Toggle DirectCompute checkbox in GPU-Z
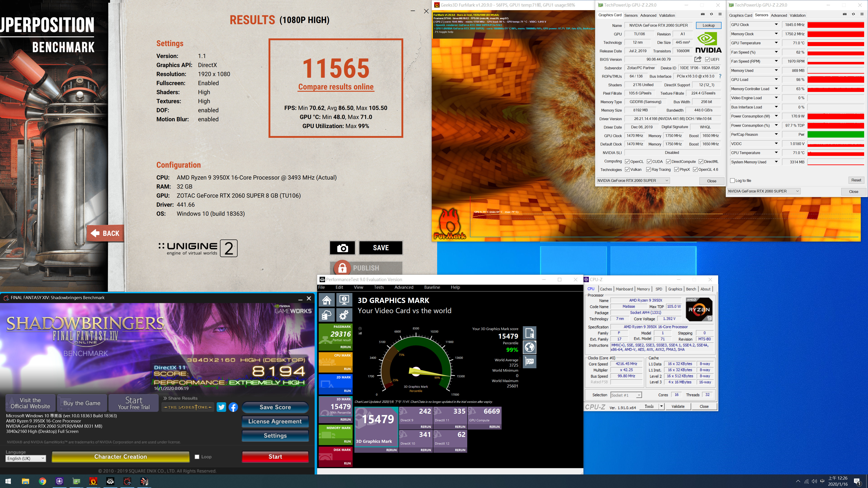The width and height of the screenshot is (868, 488). [x=668, y=162]
